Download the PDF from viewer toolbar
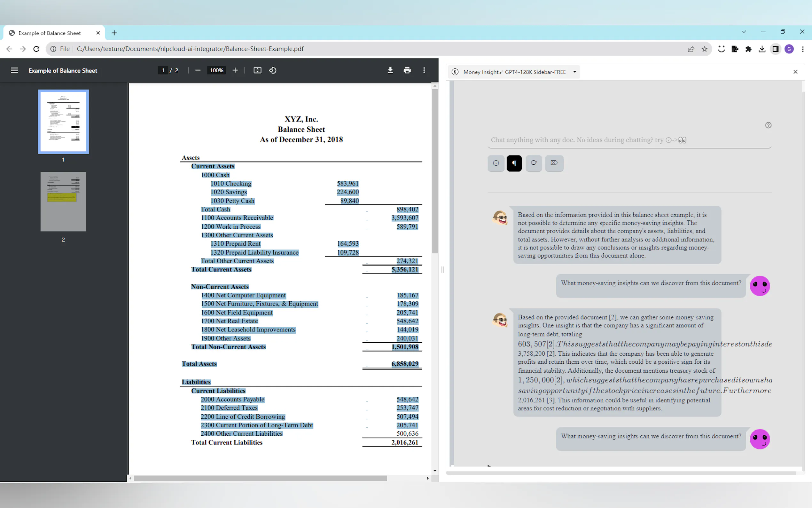The image size is (812, 508). pyautogui.click(x=390, y=70)
